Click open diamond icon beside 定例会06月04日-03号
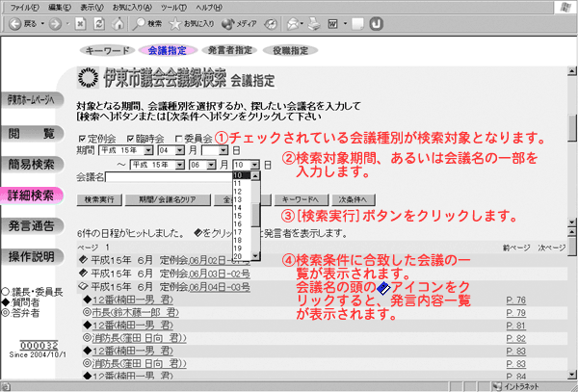The image size is (578, 392). (82, 285)
